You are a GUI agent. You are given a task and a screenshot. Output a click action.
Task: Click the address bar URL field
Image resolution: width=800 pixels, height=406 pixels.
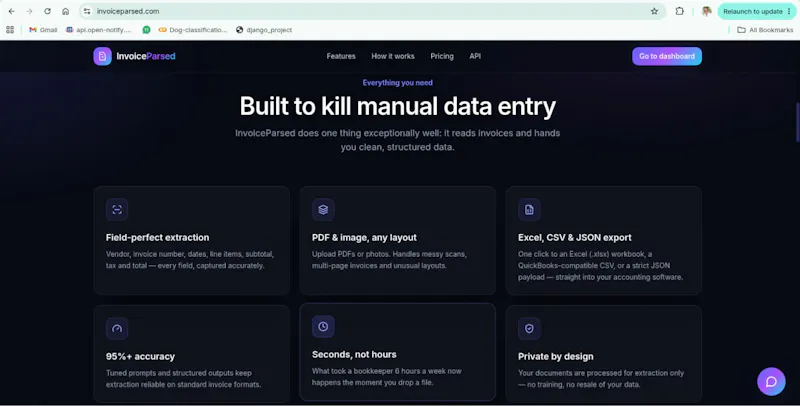coord(372,11)
